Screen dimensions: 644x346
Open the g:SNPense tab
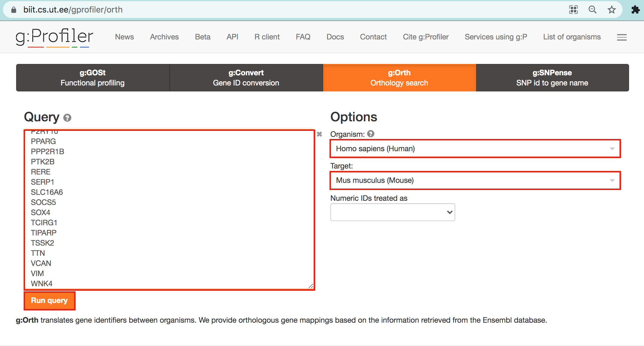[552, 78]
